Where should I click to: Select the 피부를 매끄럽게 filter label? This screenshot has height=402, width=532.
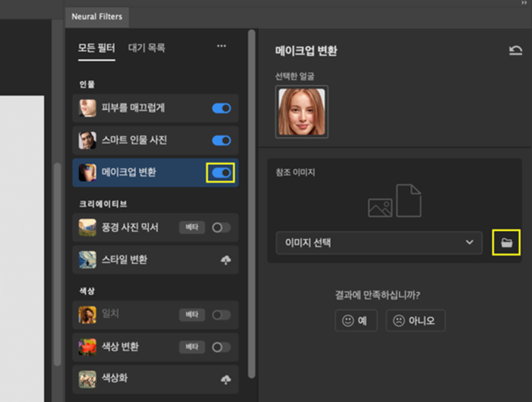pos(133,108)
